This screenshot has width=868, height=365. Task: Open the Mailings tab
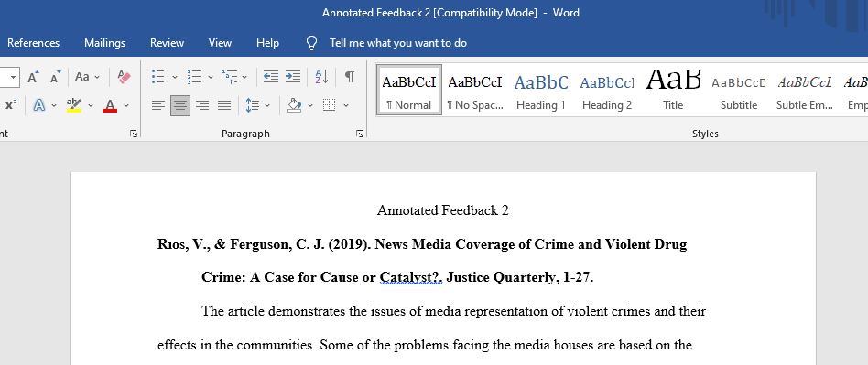click(104, 43)
